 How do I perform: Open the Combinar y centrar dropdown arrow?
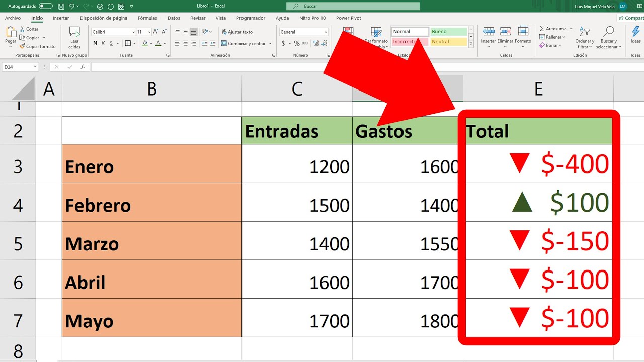[271, 43]
